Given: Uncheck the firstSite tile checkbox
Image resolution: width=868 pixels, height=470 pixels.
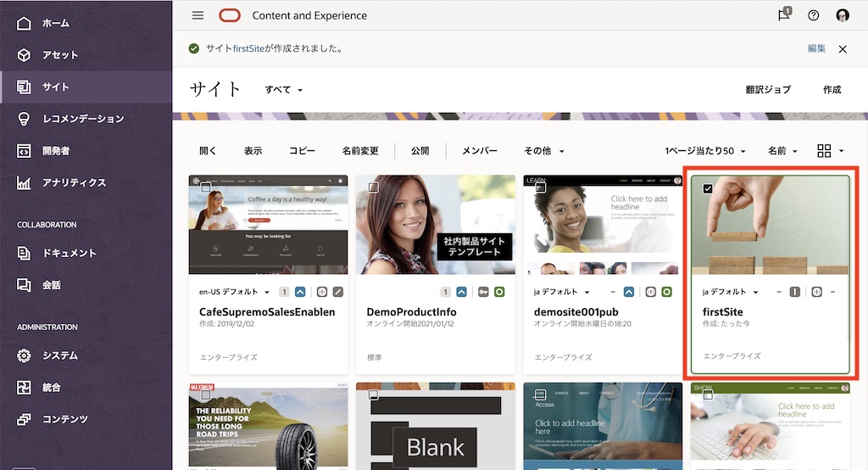Looking at the screenshot, I should [708, 188].
